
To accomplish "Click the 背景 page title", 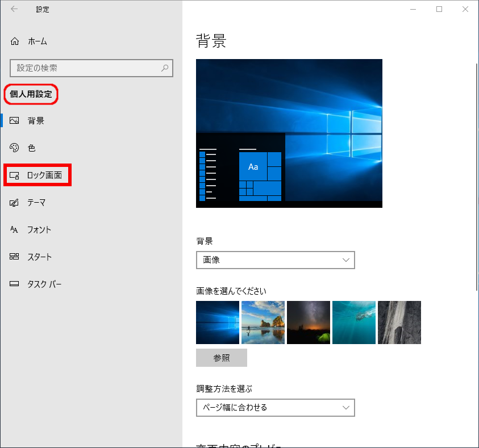I will (x=211, y=41).
